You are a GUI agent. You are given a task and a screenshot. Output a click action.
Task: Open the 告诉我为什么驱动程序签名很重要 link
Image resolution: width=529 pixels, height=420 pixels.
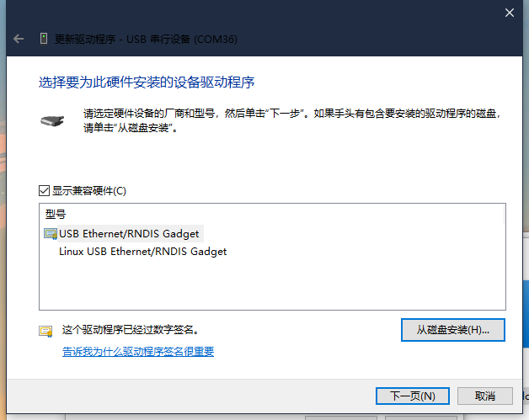click(x=138, y=351)
